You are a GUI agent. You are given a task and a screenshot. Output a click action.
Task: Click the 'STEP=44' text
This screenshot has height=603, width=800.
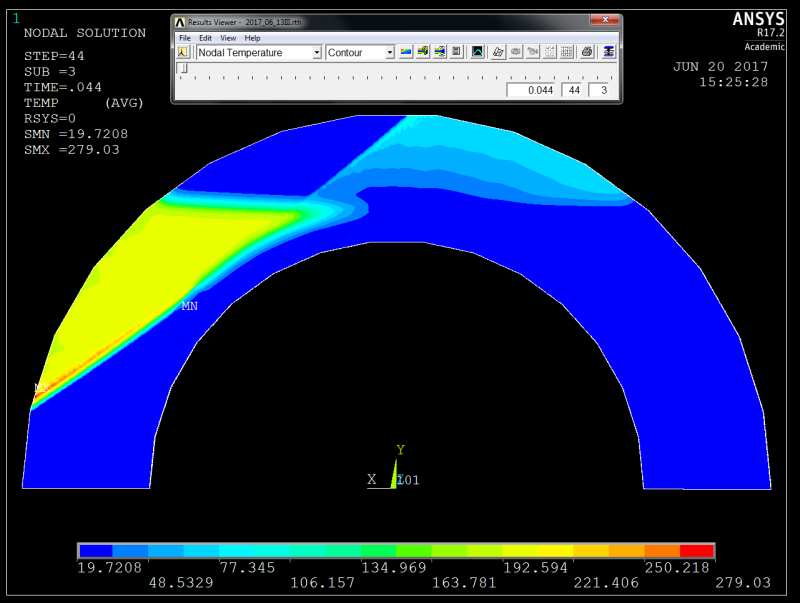(54, 56)
